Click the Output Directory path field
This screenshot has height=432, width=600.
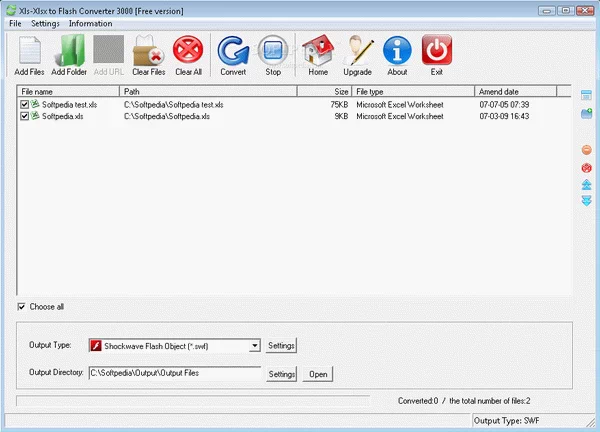tap(175, 373)
